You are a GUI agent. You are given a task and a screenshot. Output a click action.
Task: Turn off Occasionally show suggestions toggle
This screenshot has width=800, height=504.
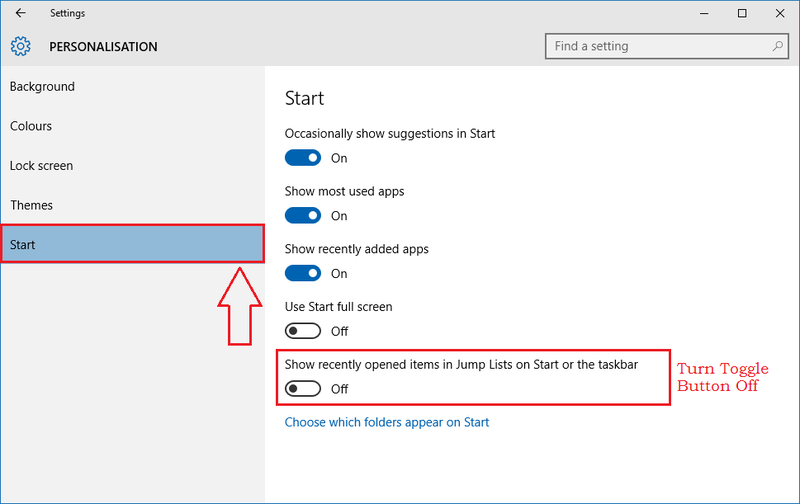(303, 158)
